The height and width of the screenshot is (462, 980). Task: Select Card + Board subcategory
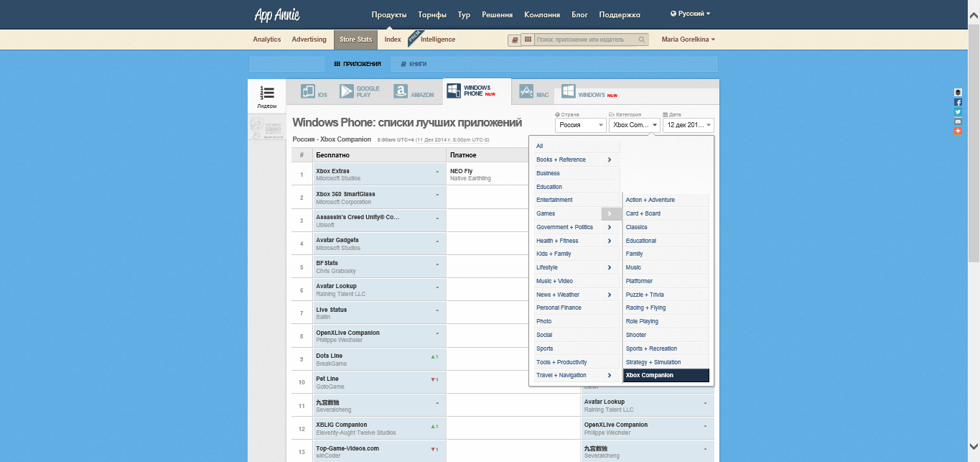point(666,213)
